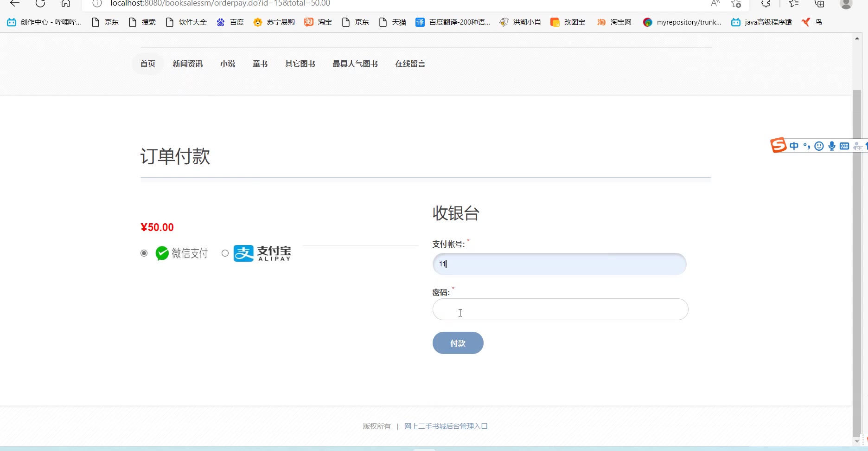
Task: Open the browser profile avatar
Action: (846, 3)
